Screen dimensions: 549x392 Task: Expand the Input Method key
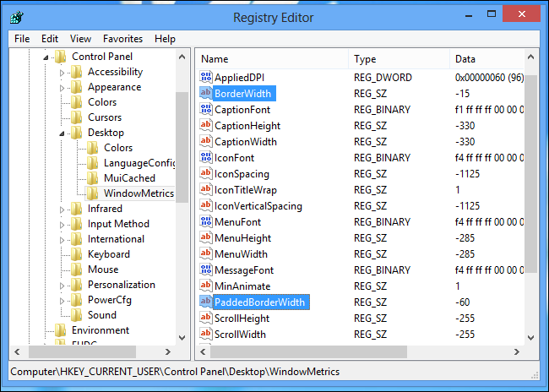click(62, 225)
